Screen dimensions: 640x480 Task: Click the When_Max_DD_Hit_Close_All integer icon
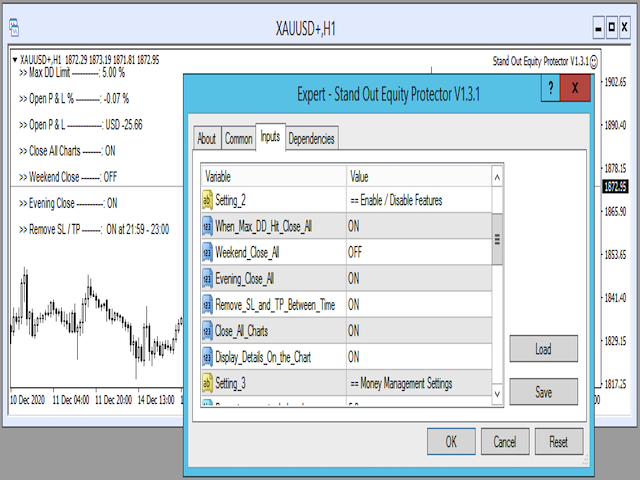click(x=207, y=227)
